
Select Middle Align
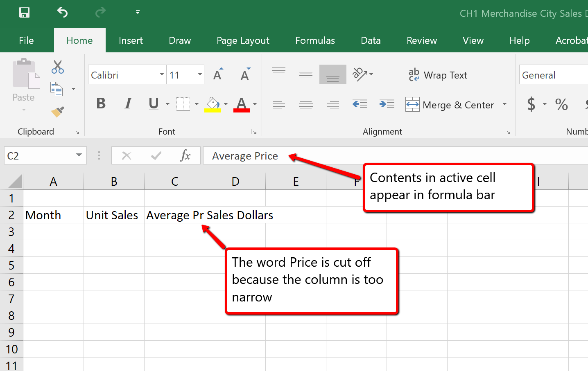click(x=306, y=74)
